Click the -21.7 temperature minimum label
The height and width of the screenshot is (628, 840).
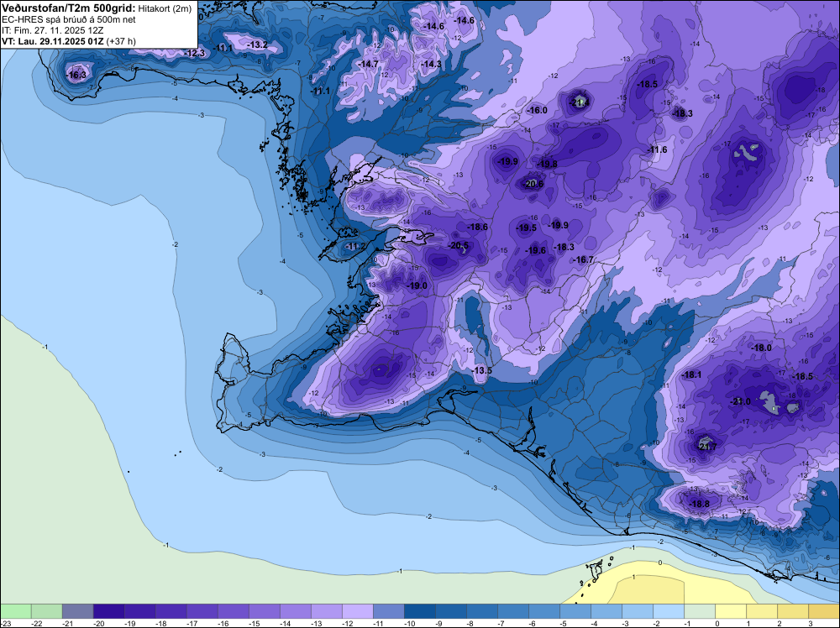pyautogui.click(x=707, y=446)
